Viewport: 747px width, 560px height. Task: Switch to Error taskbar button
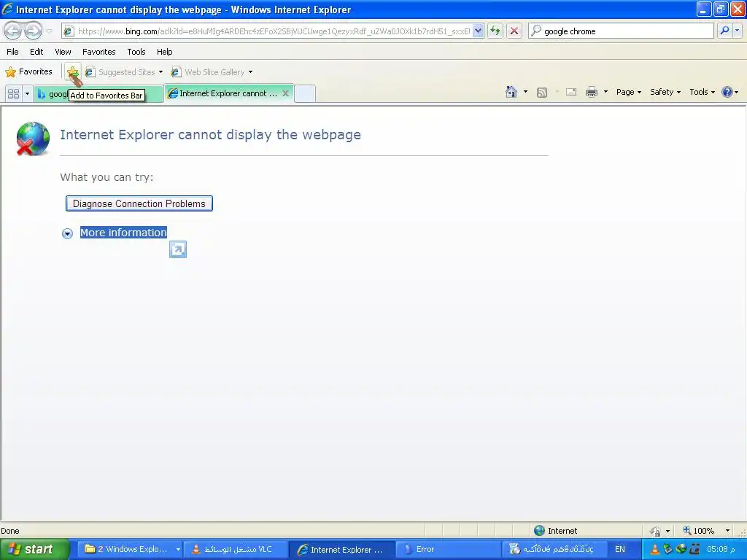pos(448,549)
